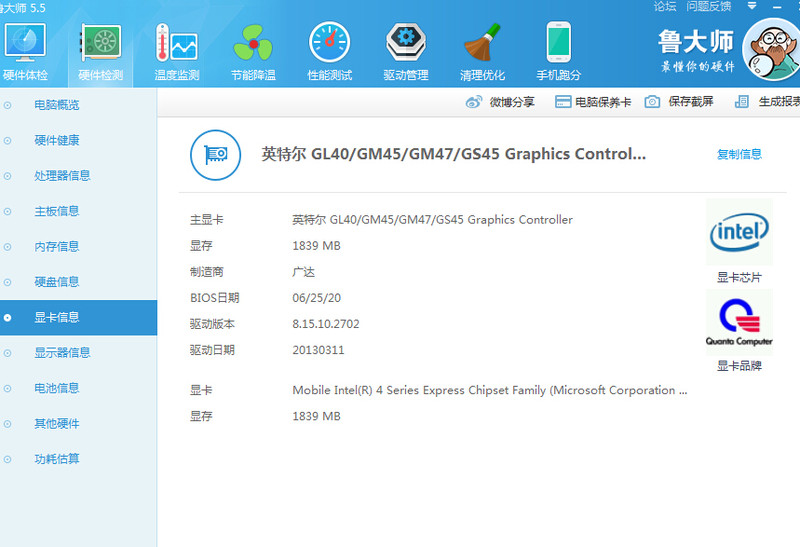Click the 主显卡 Graphics Controller value
This screenshot has width=800, height=547.
tap(432, 220)
